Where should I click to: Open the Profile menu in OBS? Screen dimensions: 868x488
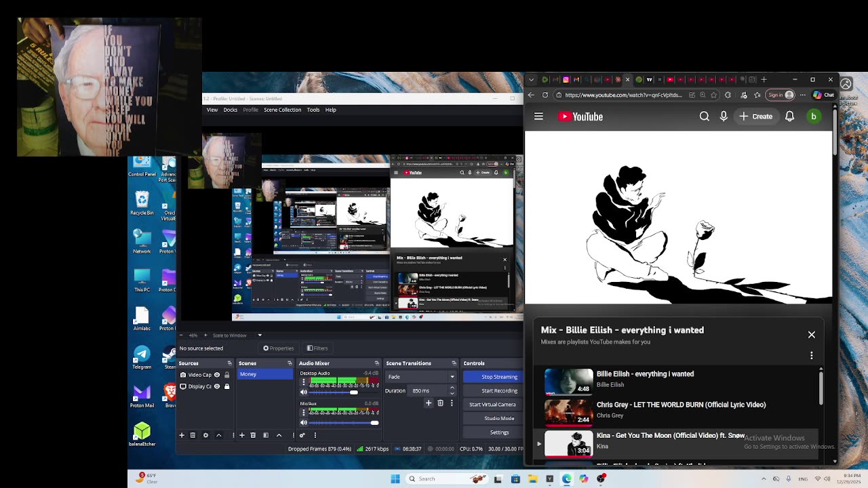click(x=251, y=110)
